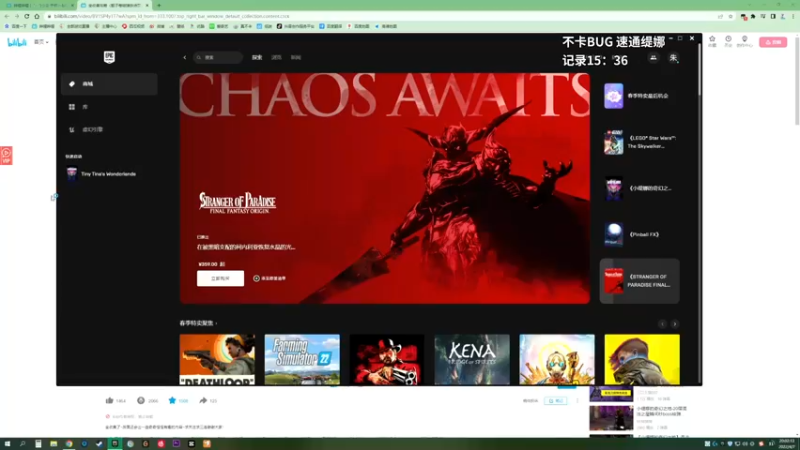Click the Epic Games logo in the launcher

point(109,57)
